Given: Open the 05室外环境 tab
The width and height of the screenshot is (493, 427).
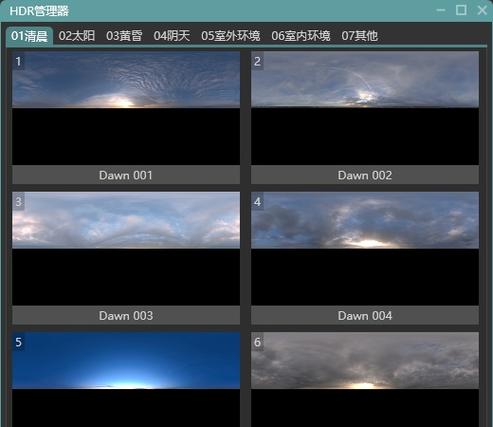Looking at the screenshot, I should coord(231,36).
